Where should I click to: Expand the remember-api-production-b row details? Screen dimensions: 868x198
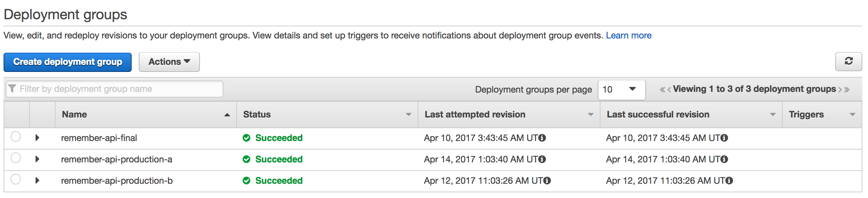click(37, 181)
